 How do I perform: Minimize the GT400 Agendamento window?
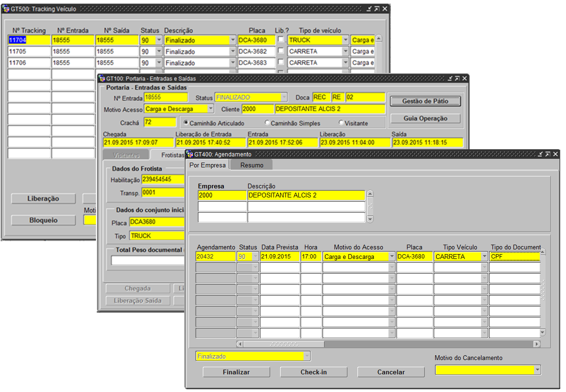(540, 154)
